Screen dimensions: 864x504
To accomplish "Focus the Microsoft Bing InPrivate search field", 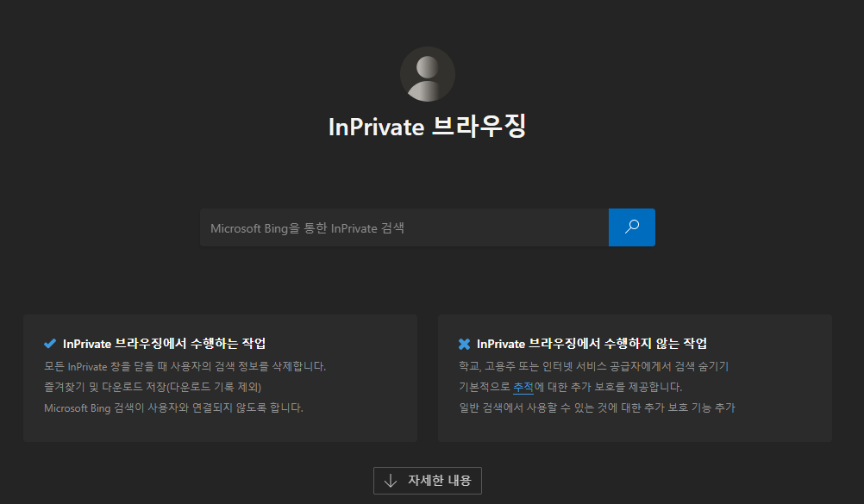I will click(x=404, y=227).
